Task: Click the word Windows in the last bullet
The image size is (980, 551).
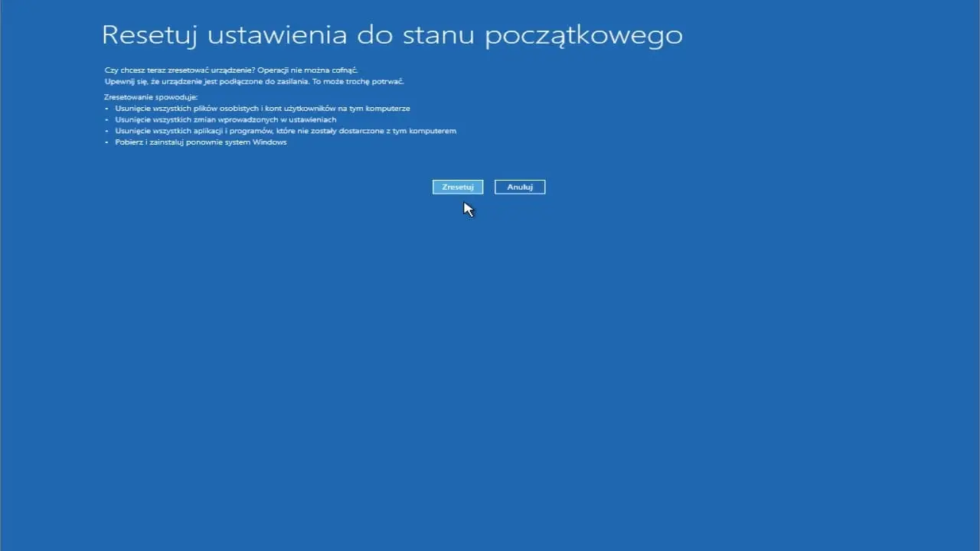Action: point(271,142)
